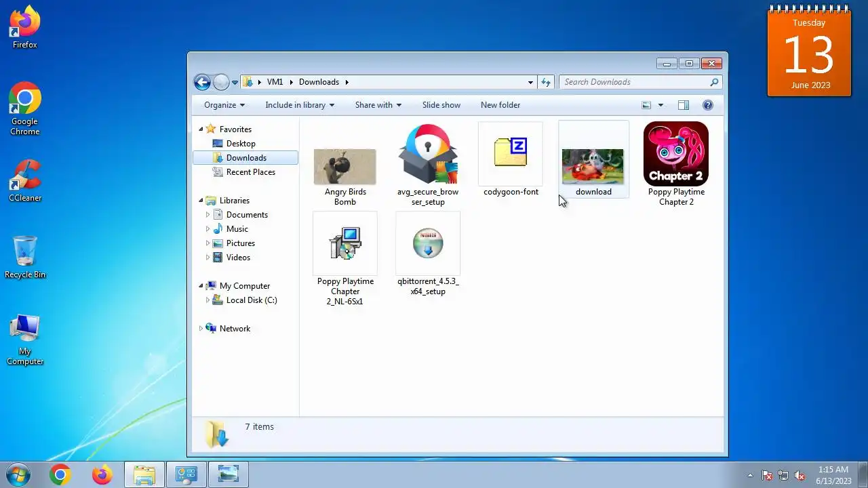Select Downloads in Favorites
The image size is (868, 488).
[x=246, y=158]
